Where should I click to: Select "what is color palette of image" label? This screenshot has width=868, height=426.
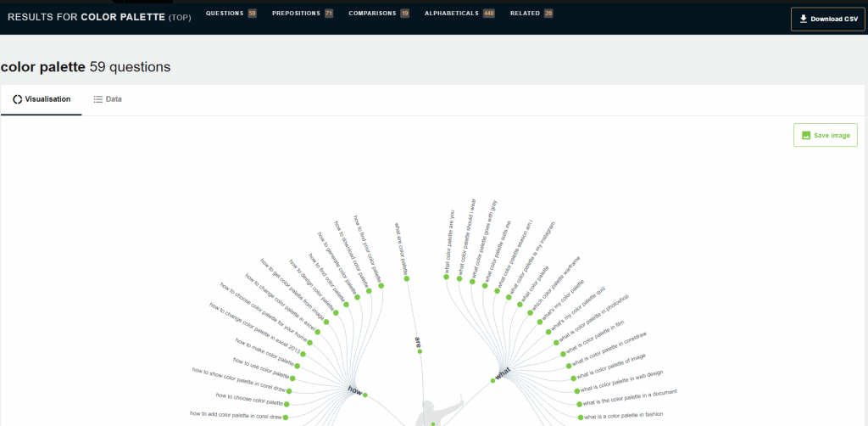611,365
